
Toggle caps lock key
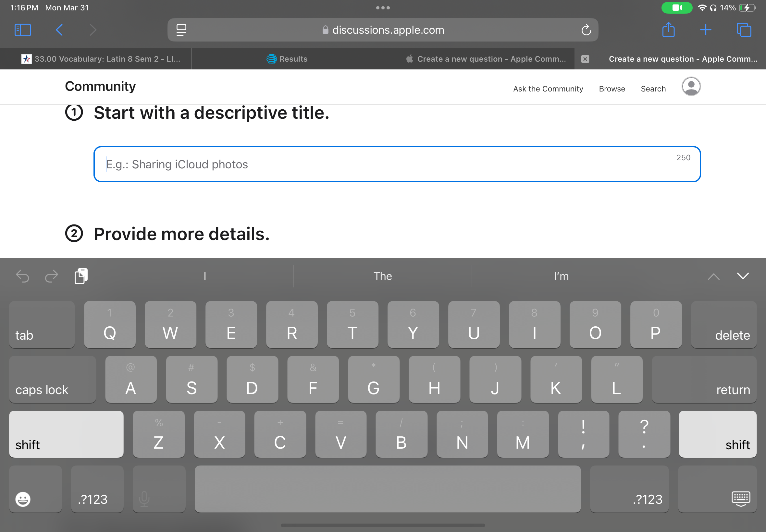pos(52,380)
